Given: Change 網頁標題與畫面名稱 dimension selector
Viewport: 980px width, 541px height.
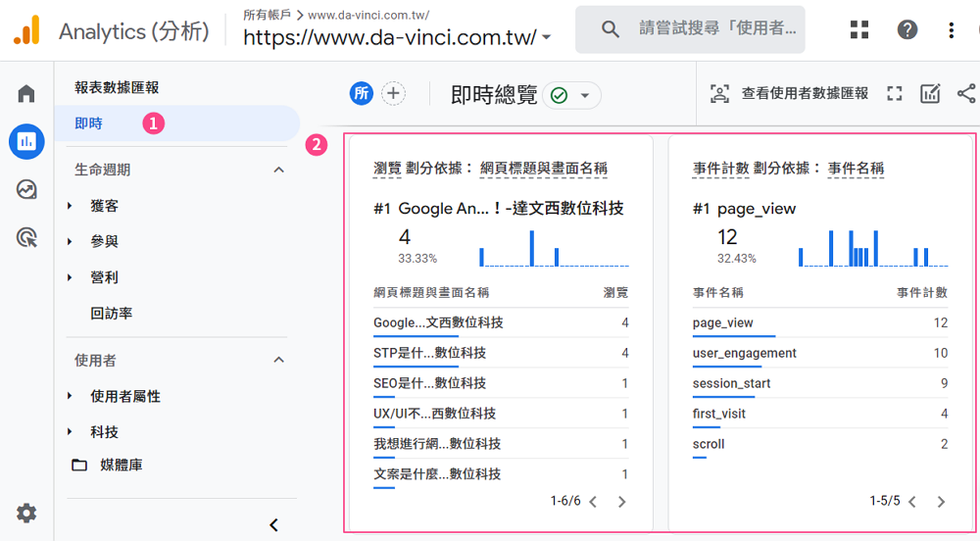Looking at the screenshot, I should pos(544,168).
